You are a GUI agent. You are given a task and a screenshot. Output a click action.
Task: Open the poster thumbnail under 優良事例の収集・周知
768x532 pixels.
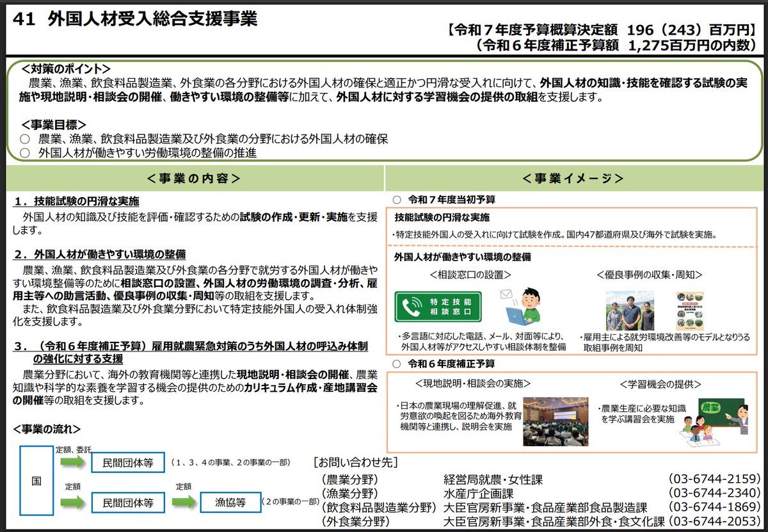pos(690,310)
